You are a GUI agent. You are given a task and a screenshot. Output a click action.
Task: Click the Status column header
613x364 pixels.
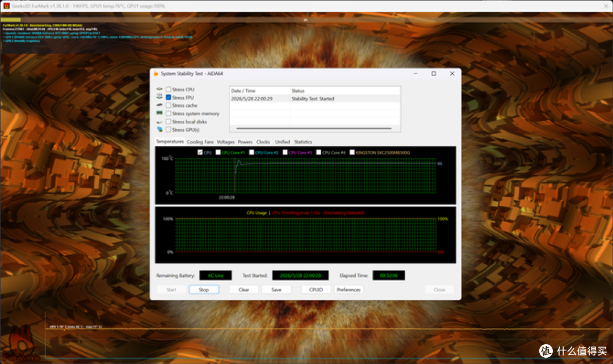pos(345,91)
